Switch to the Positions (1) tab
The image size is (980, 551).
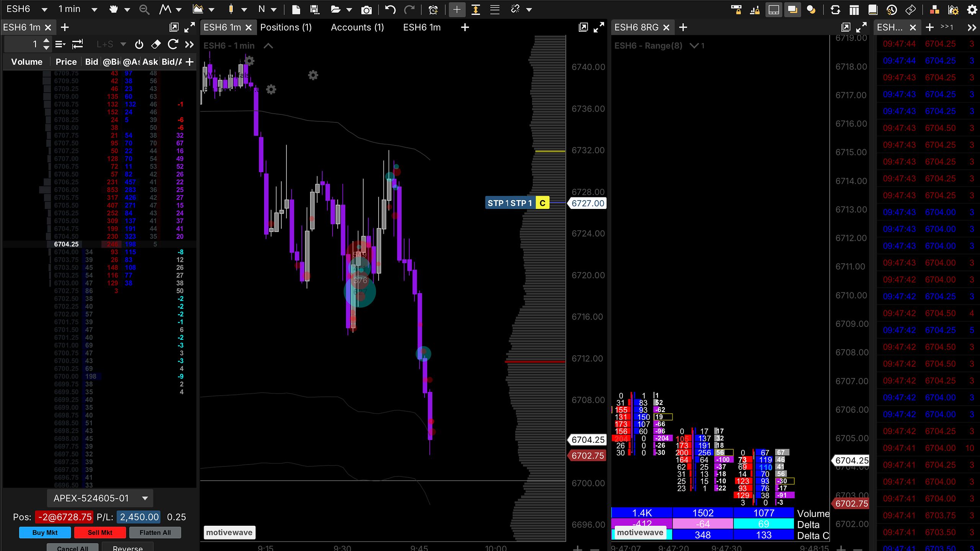(286, 28)
